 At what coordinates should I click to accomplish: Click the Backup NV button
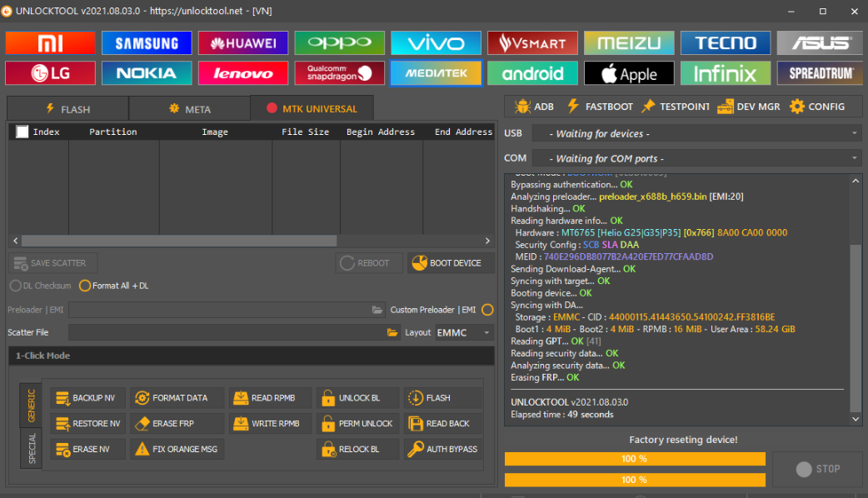pyautogui.click(x=88, y=398)
